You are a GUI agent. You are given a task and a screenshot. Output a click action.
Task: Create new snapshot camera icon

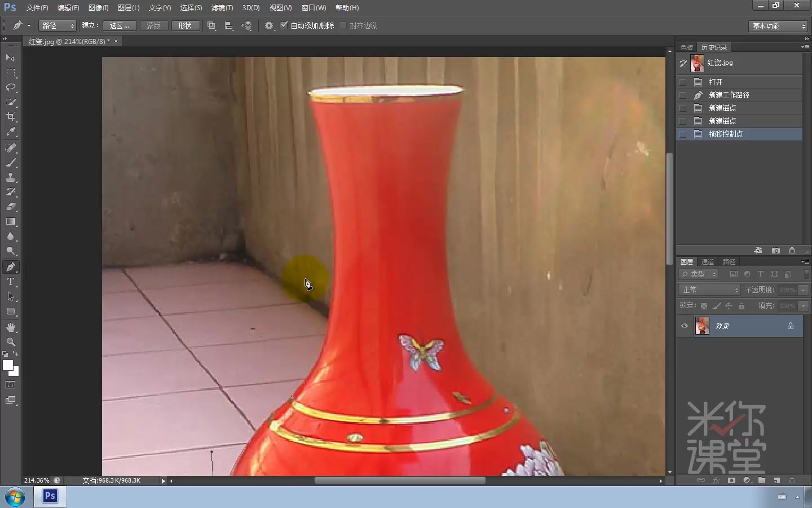click(x=776, y=251)
